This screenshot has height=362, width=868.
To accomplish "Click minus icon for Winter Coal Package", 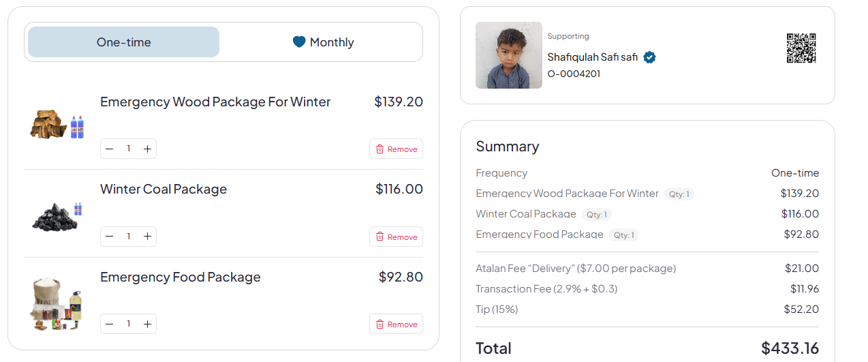I will [110, 237].
